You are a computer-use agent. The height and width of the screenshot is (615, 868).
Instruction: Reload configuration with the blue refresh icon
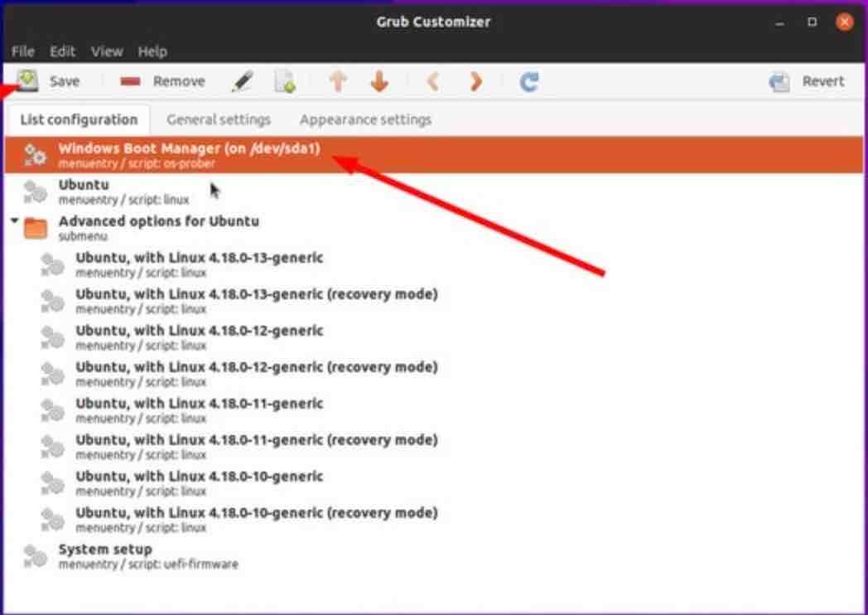click(x=528, y=81)
